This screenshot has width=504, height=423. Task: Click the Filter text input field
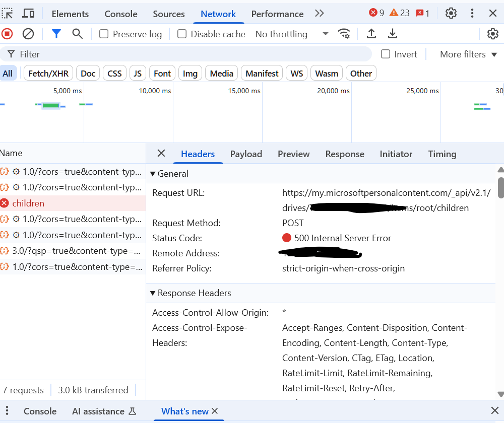(186, 54)
